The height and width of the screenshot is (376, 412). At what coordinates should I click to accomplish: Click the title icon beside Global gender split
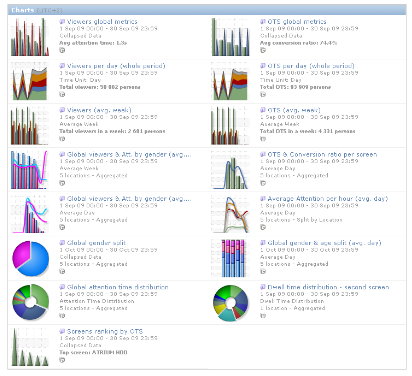[62, 243]
